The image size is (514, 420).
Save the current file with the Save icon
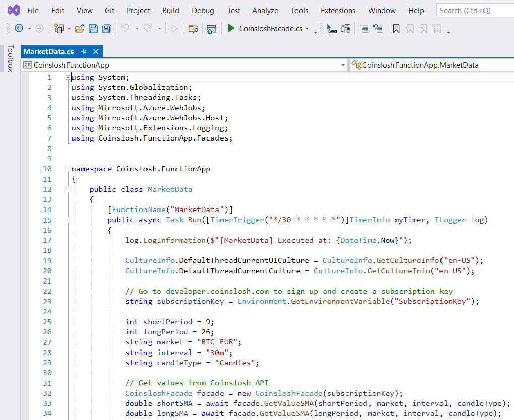click(x=93, y=29)
